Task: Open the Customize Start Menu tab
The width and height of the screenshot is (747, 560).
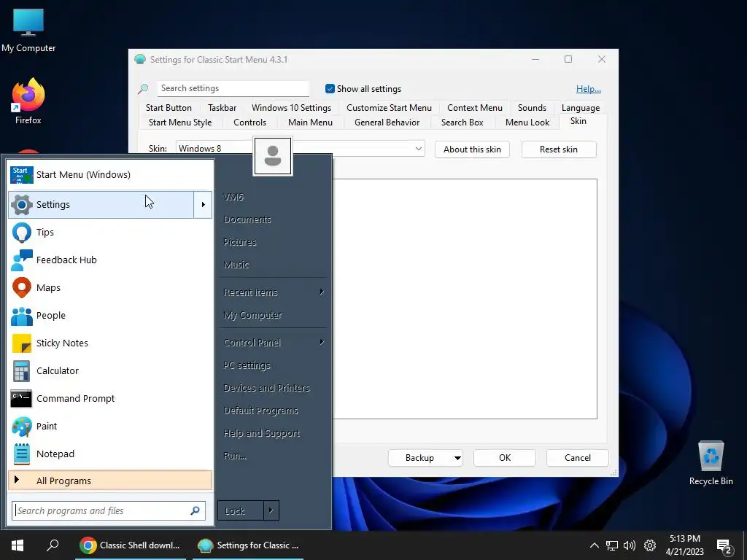Action: pyautogui.click(x=389, y=108)
